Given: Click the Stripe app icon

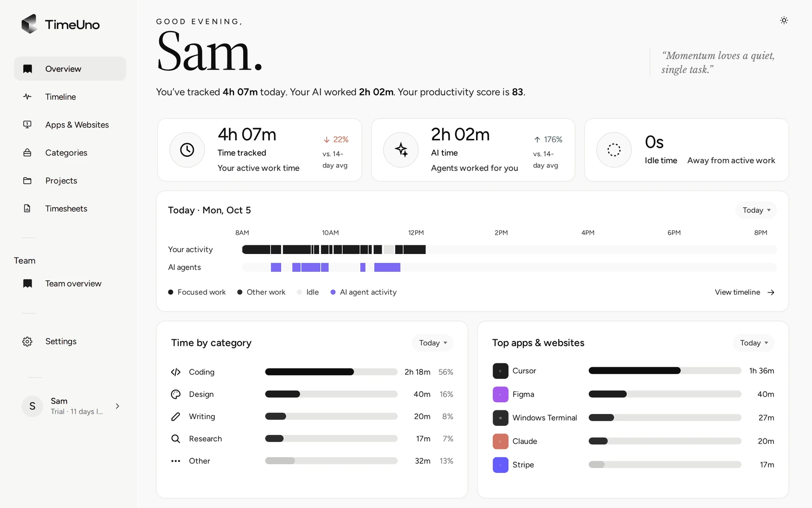Looking at the screenshot, I should click(500, 465).
